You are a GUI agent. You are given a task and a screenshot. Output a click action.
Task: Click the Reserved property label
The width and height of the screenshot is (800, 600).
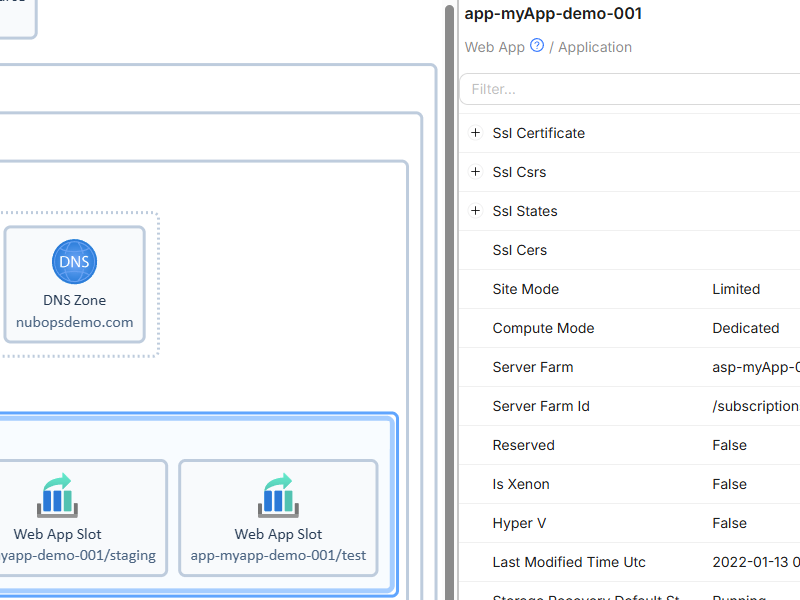(523, 445)
